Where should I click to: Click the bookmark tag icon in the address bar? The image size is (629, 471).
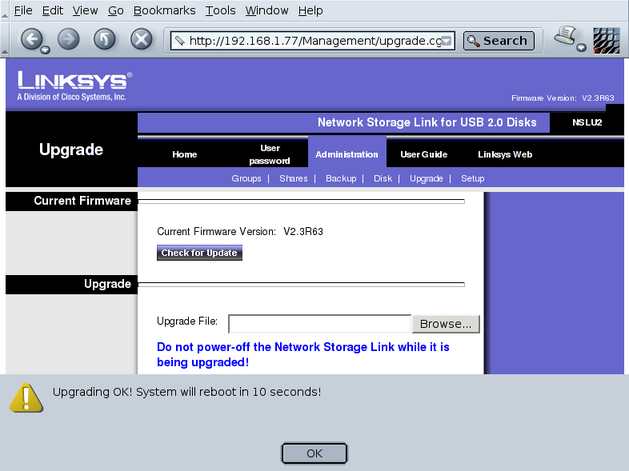[x=180, y=41]
